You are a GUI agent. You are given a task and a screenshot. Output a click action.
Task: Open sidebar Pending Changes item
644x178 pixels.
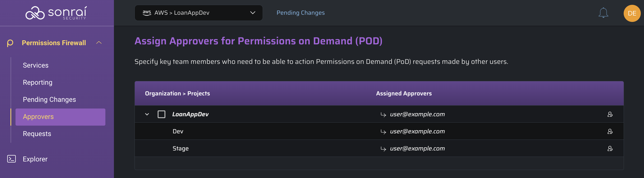[49, 99]
